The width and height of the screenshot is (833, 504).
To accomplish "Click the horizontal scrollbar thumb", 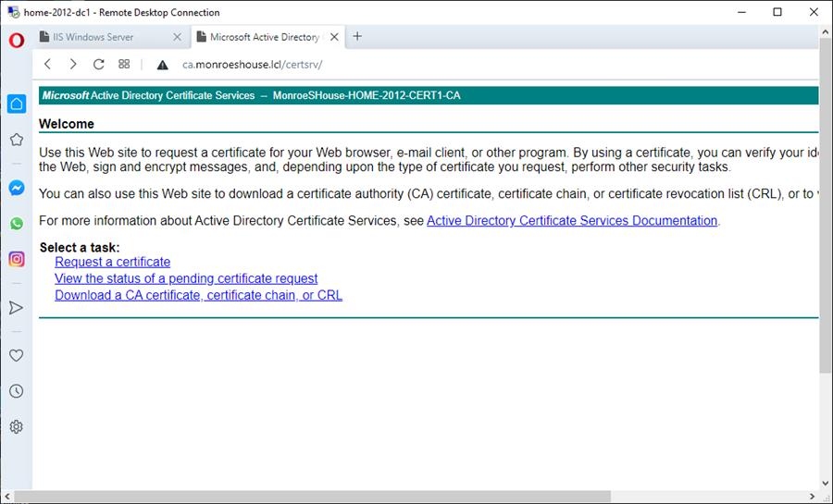I will 313,497.
